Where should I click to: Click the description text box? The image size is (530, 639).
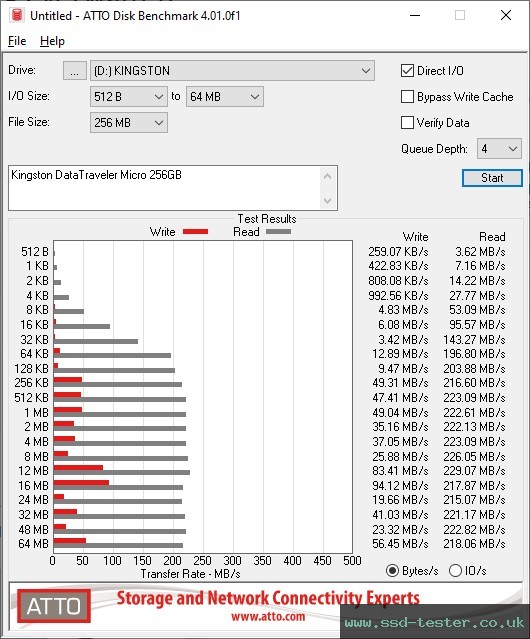pos(165,188)
